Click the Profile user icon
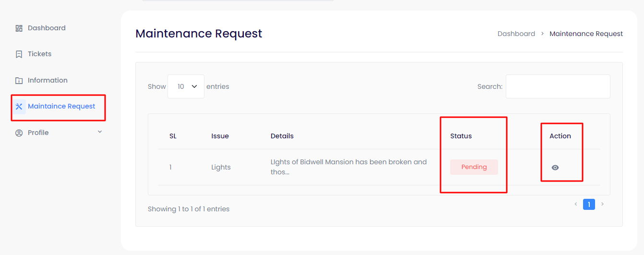The width and height of the screenshot is (644, 255). tap(19, 133)
